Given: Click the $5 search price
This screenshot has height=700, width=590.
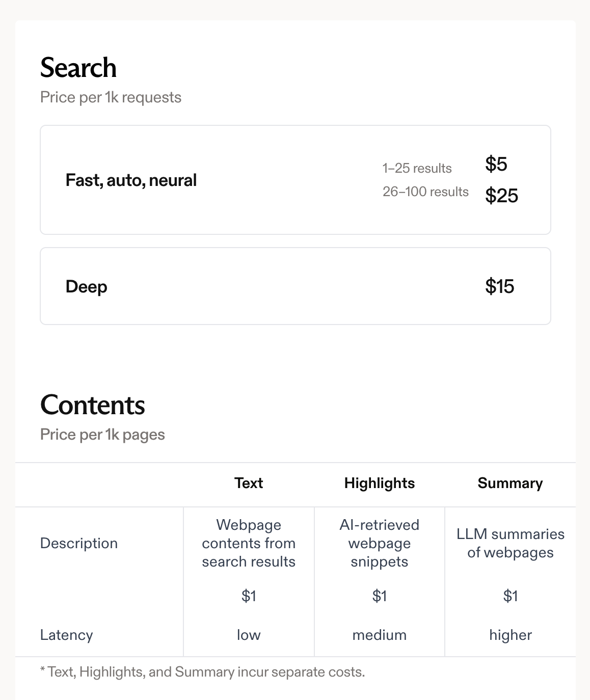Looking at the screenshot, I should pos(496,164).
